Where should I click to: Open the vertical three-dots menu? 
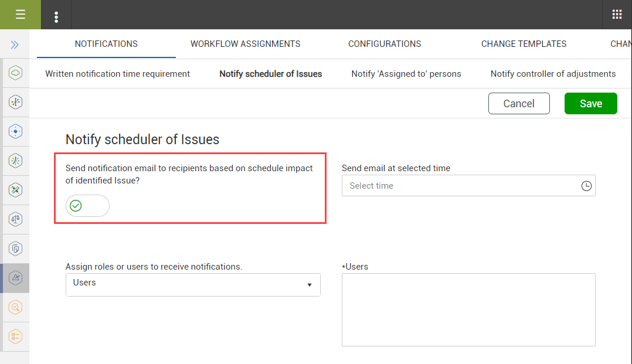(x=56, y=17)
